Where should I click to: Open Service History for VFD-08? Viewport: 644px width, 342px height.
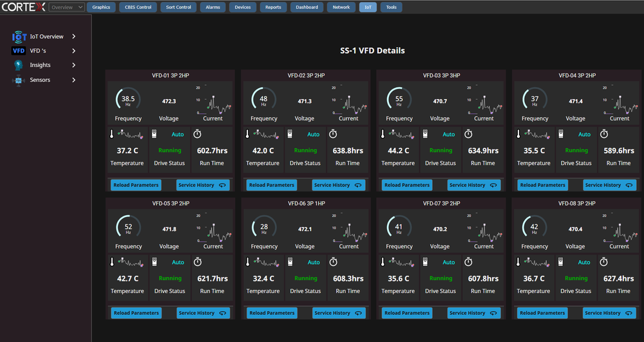tap(609, 313)
